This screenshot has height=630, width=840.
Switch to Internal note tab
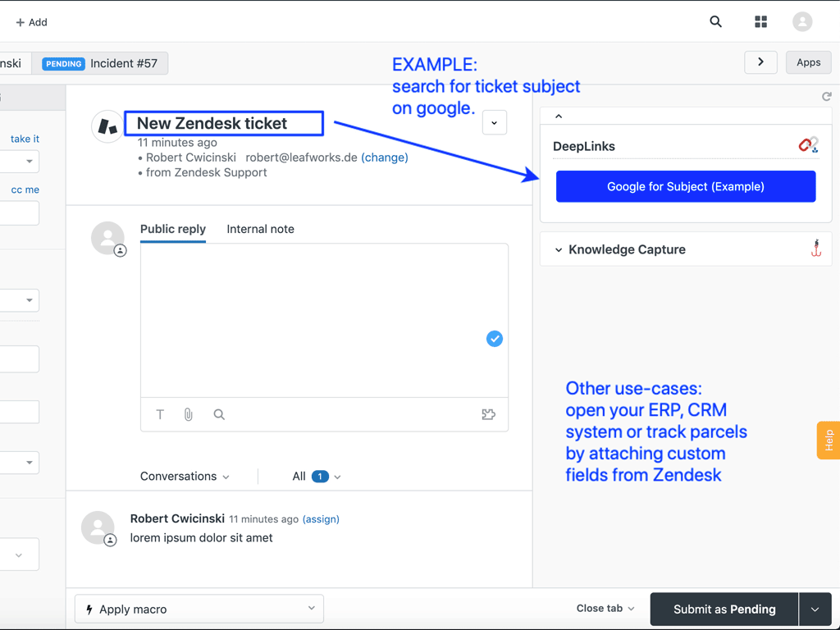pos(260,230)
